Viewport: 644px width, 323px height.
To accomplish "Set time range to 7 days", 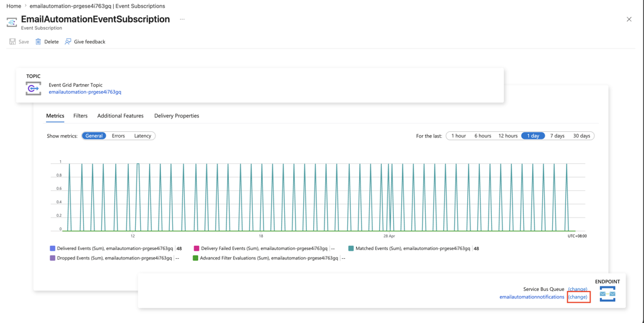I will point(557,136).
